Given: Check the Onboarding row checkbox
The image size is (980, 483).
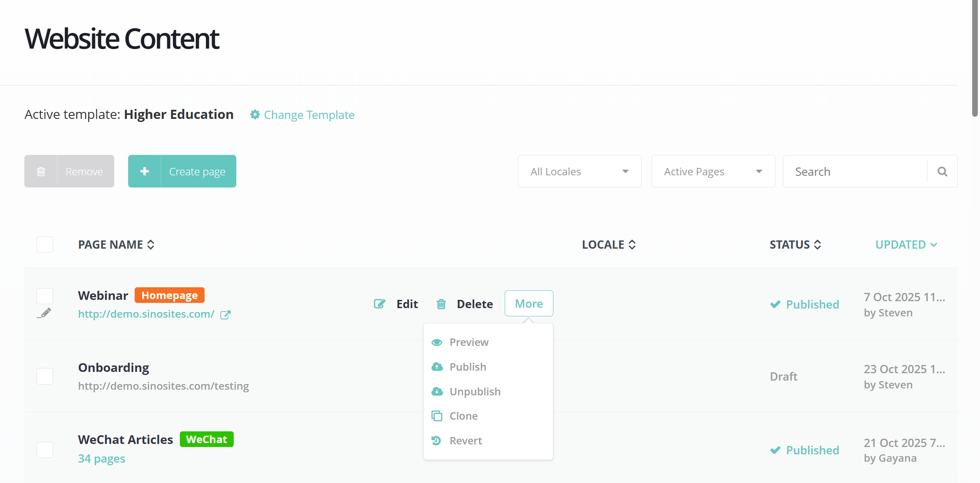Looking at the screenshot, I should point(45,376).
